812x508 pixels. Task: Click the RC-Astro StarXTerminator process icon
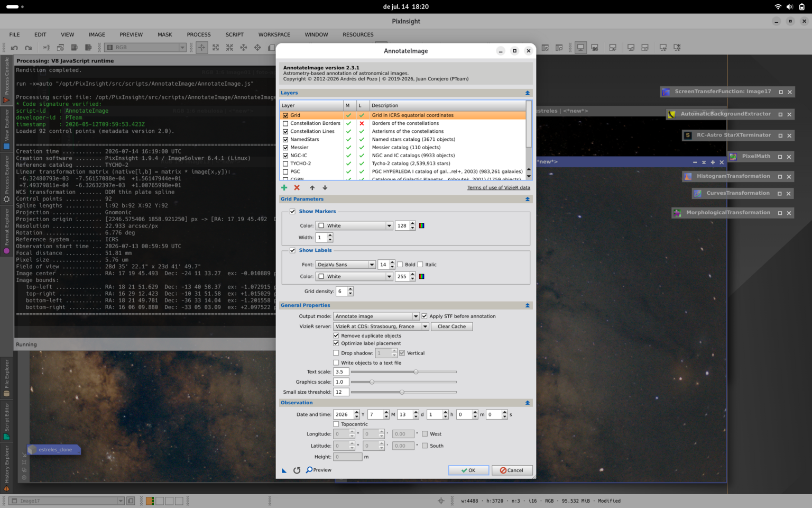(688, 135)
